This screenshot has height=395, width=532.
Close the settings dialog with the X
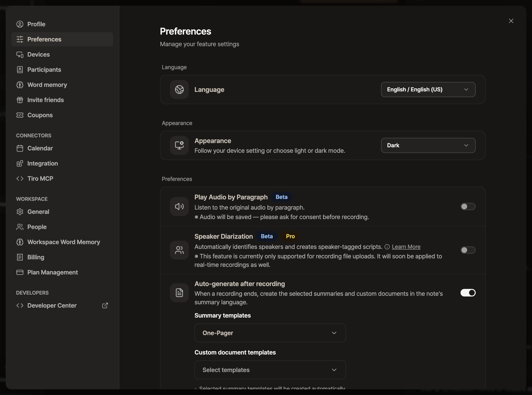tap(511, 21)
